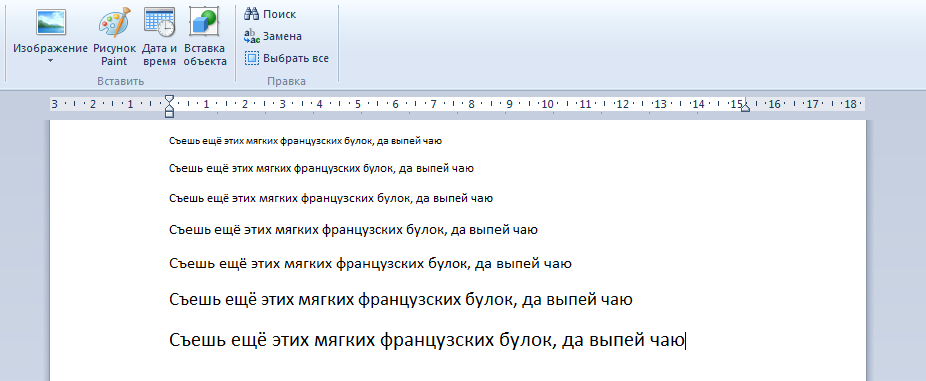The height and width of the screenshot is (381, 926).
Task: Insert an image with the Изображение icon
Action: click(x=51, y=22)
